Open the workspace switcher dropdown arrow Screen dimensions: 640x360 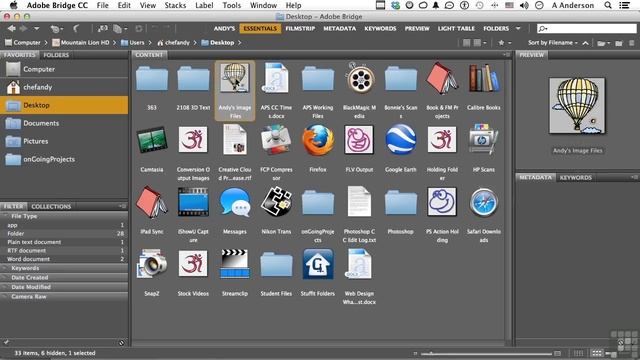pyautogui.click(x=518, y=29)
